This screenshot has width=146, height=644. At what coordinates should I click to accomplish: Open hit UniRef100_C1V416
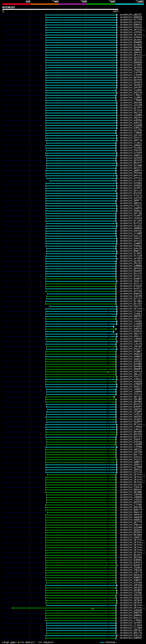131,311
